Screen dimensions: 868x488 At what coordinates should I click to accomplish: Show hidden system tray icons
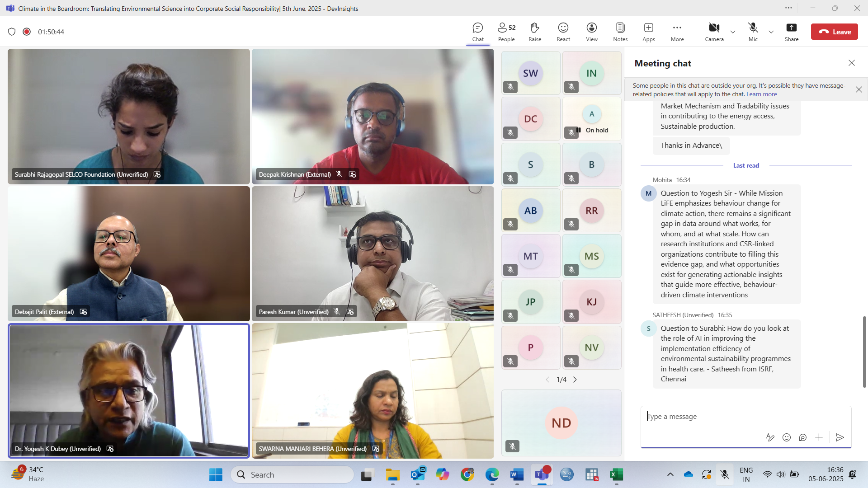pos(670,474)
